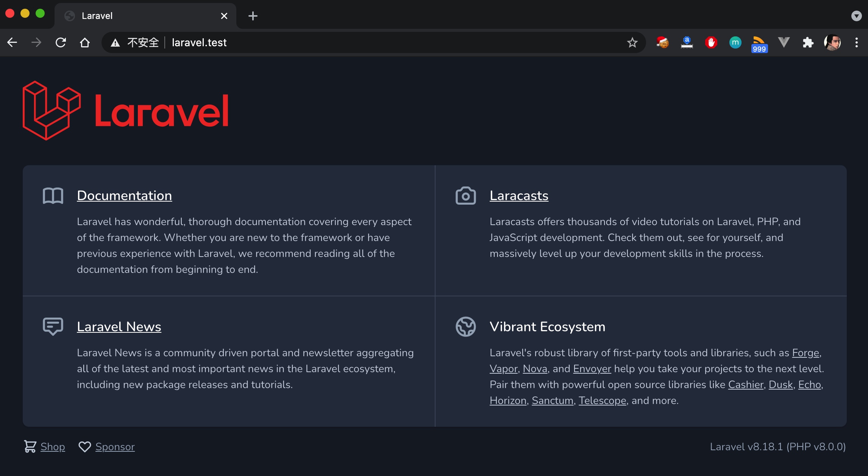Follow the Echo link

pyautogui.click(x=810, y=385)
